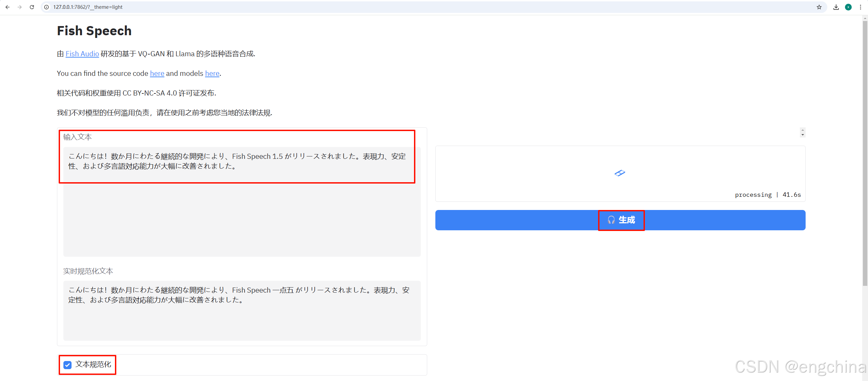Click the processing audio output panel
Image resolution: width=868 pixels, height=381 pixels.
click(620, 173)
